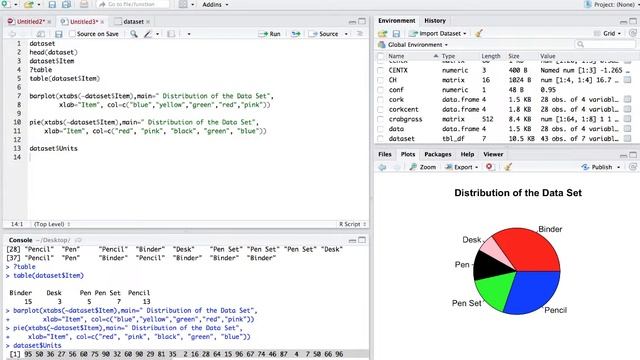Open the R Script file type selector
This screenshot has height=360, width=640.
[x=353, y=224]
